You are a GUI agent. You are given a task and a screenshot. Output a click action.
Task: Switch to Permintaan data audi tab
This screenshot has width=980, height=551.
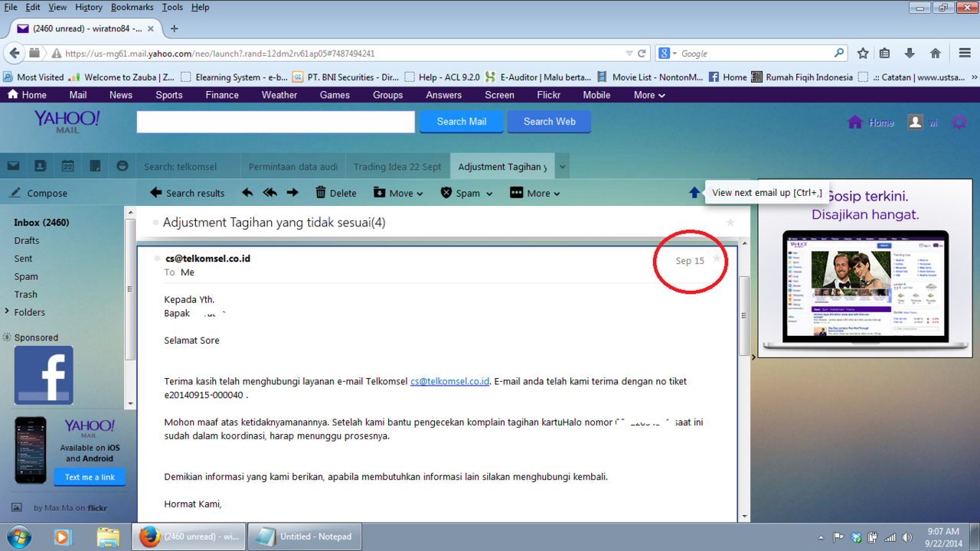click(x=292, y=166)
